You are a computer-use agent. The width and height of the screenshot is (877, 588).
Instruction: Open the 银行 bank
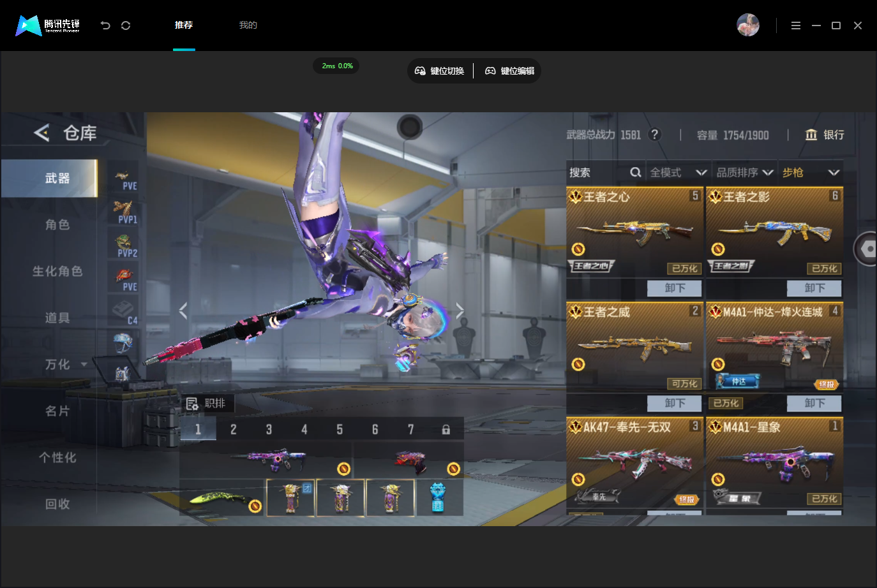(x=825, y=135)
